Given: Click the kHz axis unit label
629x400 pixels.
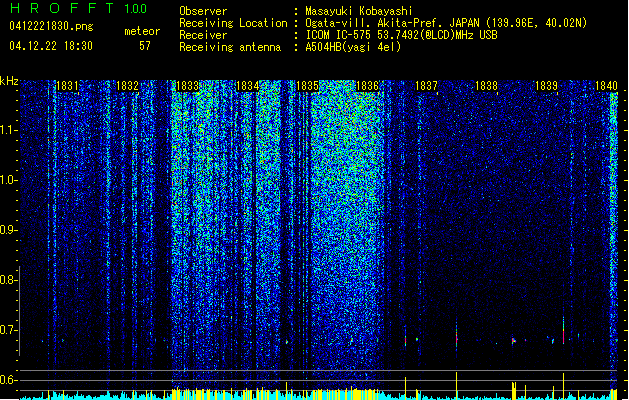Looking at the screenshot, I should pyautogui.click(x=9, y=81).
